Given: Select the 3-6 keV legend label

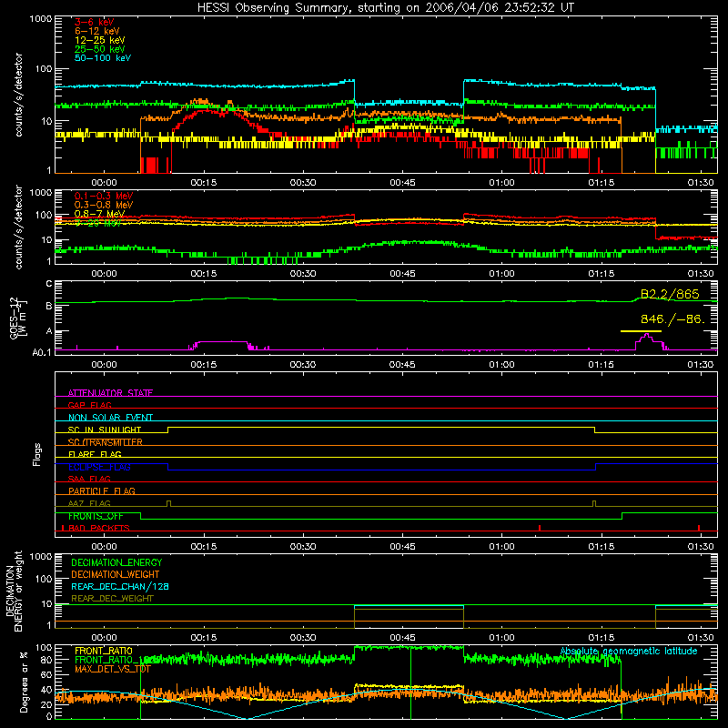Looking at the screenshot, I should pos(95,22).
